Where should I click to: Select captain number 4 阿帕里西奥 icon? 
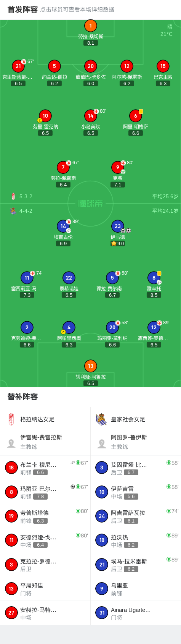tap(69, 327)
